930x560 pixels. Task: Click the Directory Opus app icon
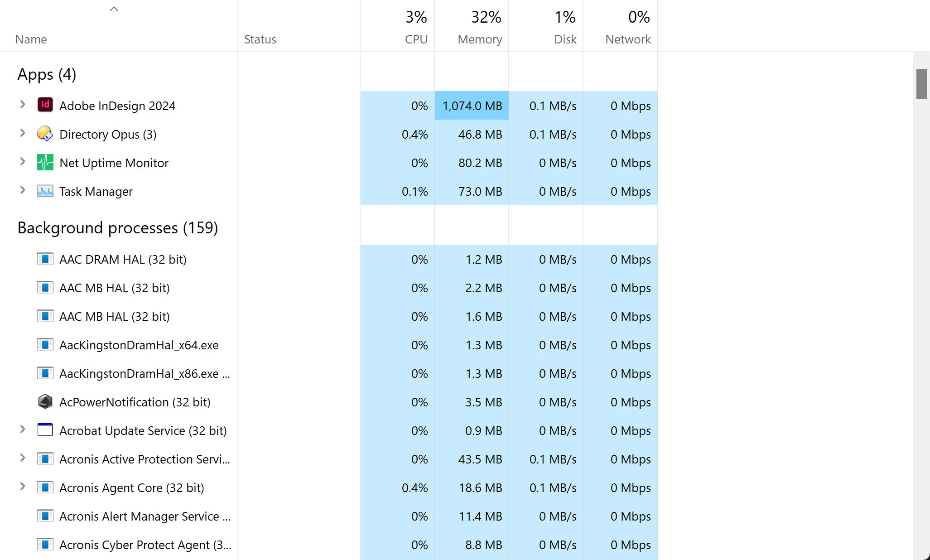click(x=45, y=134)
